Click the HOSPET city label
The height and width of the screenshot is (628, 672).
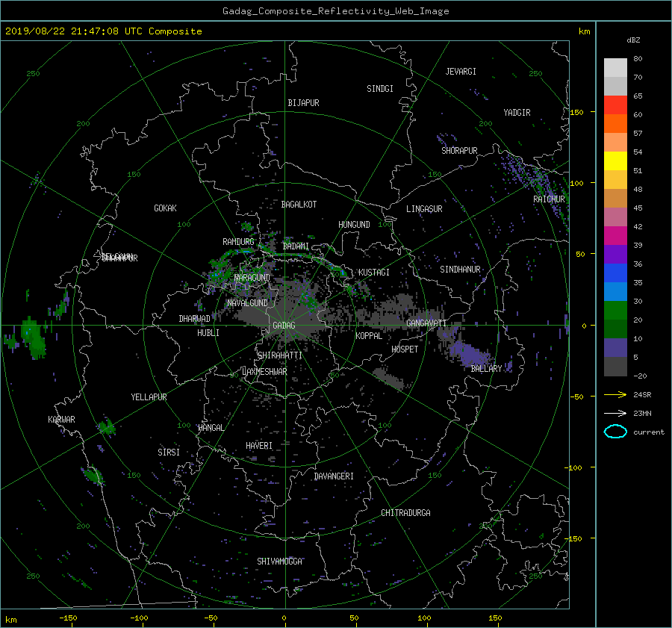(x=405, y=349)
